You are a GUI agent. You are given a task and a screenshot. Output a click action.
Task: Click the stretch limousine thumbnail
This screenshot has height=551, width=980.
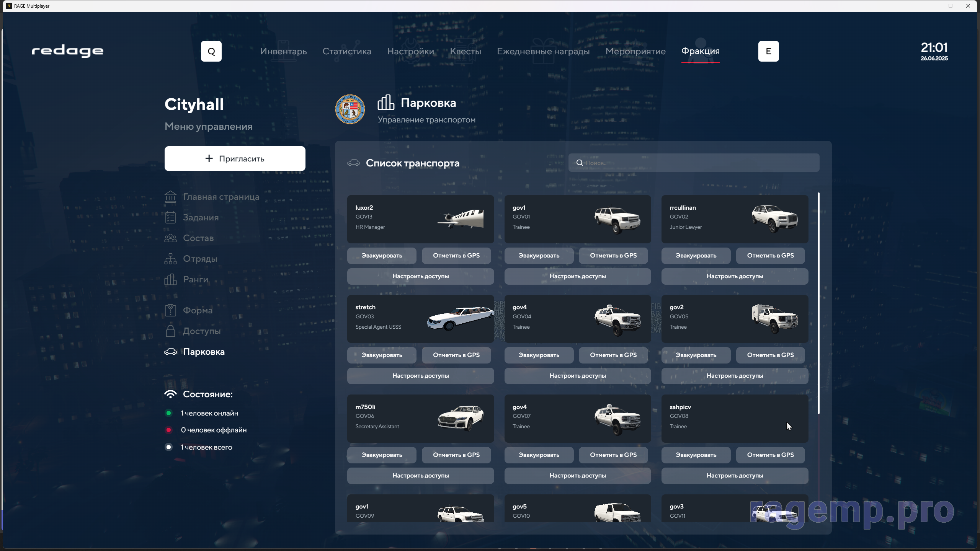coord(461,318)
